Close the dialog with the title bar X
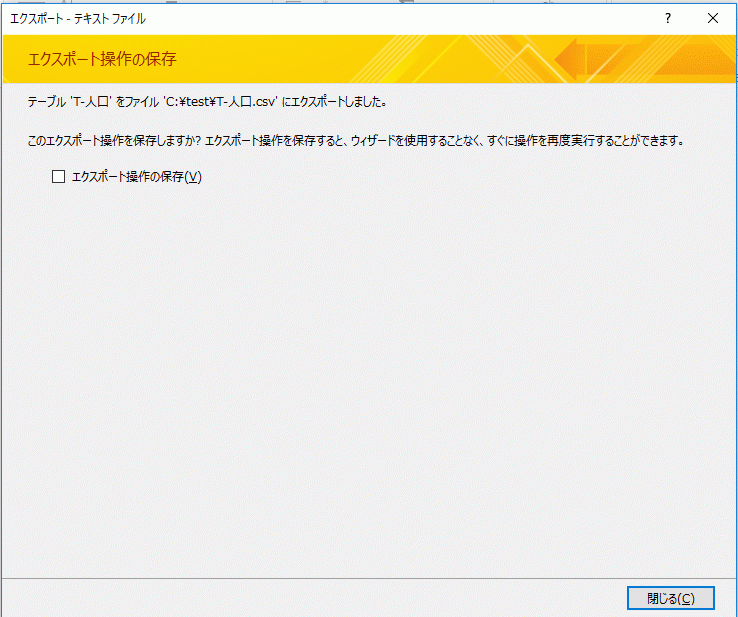The height and width of the screenshot is (617, 738). point(713,18)
